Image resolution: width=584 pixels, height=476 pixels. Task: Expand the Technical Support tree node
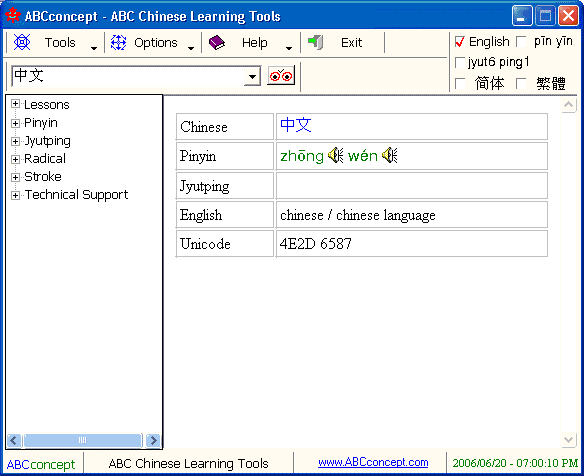pyautogui.click(x=15, y=195)
